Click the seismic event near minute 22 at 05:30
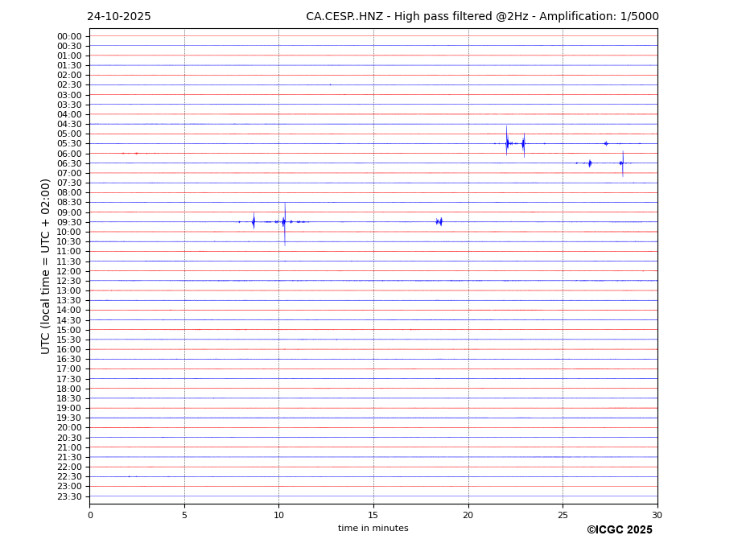Screen dimensions: 746x560 (x=507, y=143)
